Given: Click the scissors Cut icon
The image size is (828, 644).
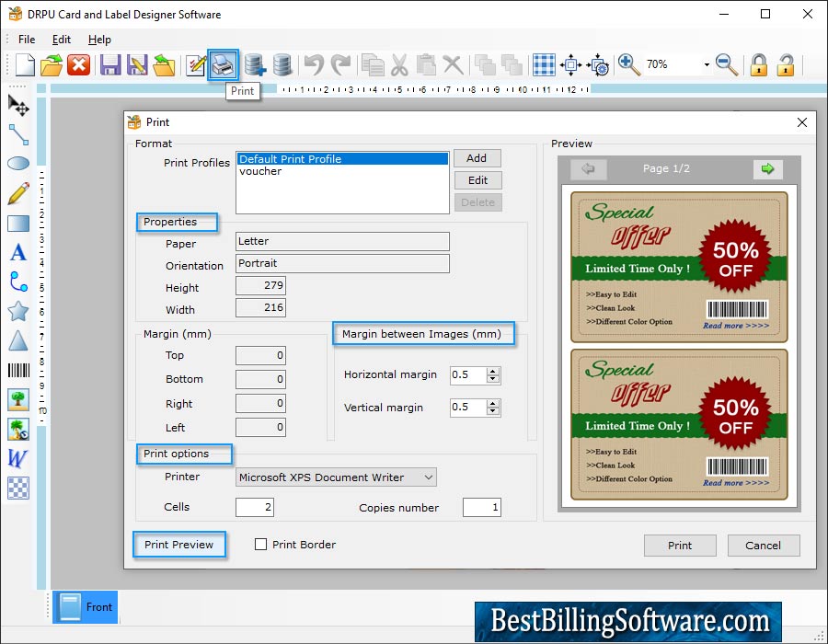Looking at the screenshot, I should click(400, 65).
